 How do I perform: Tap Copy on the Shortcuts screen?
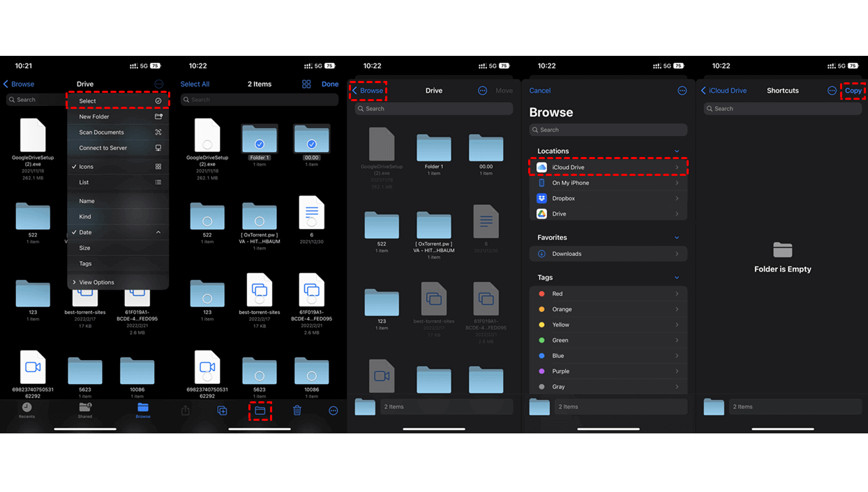pos(853,91)
